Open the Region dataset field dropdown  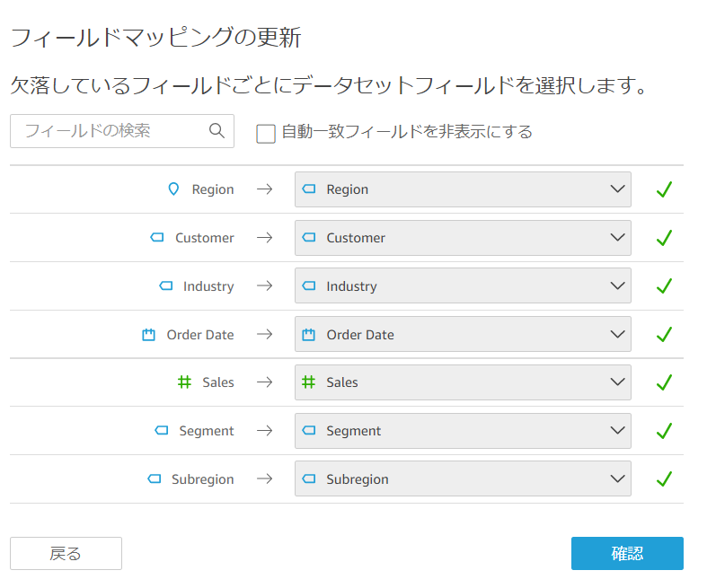[x=463, y=189]
